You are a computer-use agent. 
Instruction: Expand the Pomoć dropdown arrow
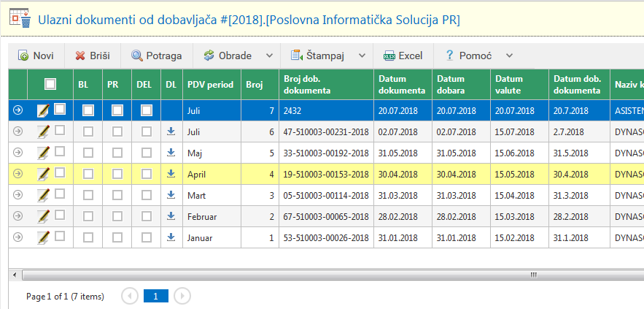[x=509, y=56]
